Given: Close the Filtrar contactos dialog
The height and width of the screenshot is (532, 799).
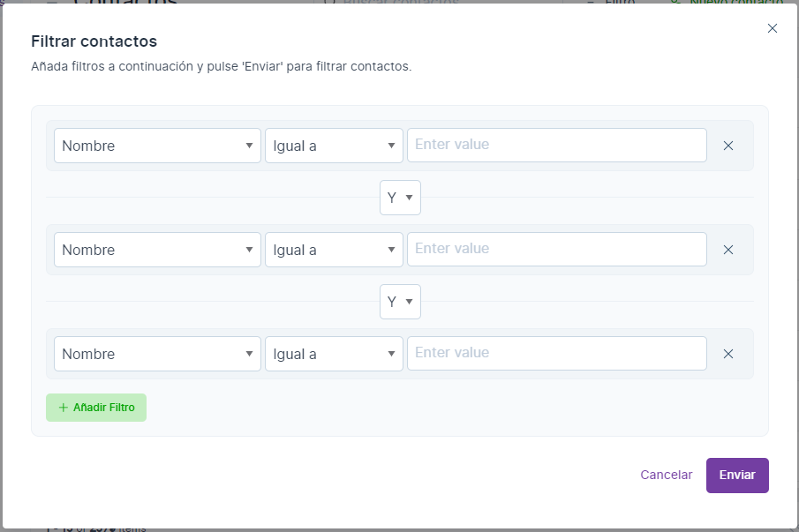Looking at the screenshot, I should (x=773, y=28).
